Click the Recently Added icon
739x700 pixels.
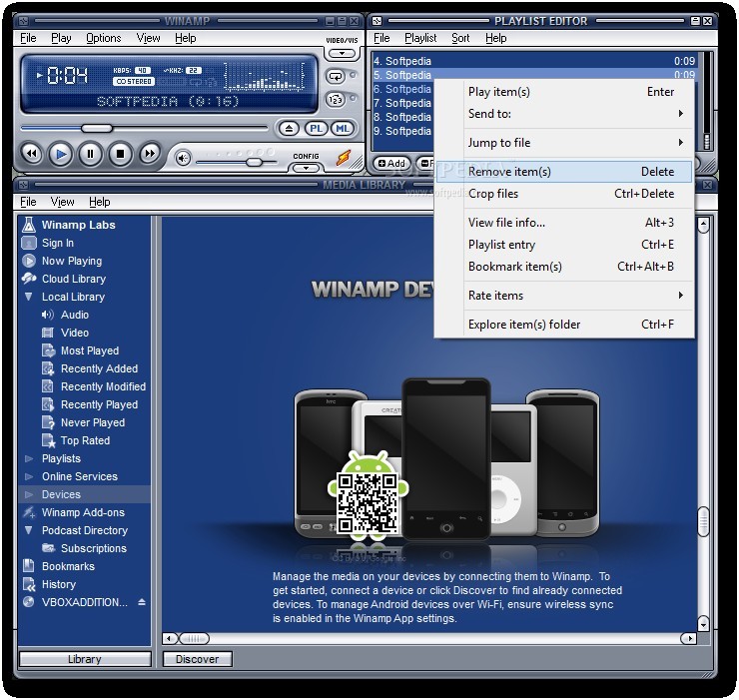coord(48,368)
